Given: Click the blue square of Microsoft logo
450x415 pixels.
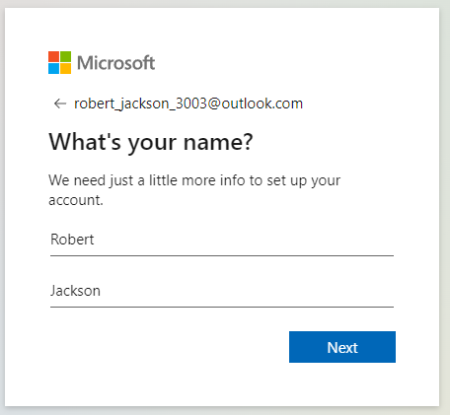Looking at the screenshot, I should point(54,68).
